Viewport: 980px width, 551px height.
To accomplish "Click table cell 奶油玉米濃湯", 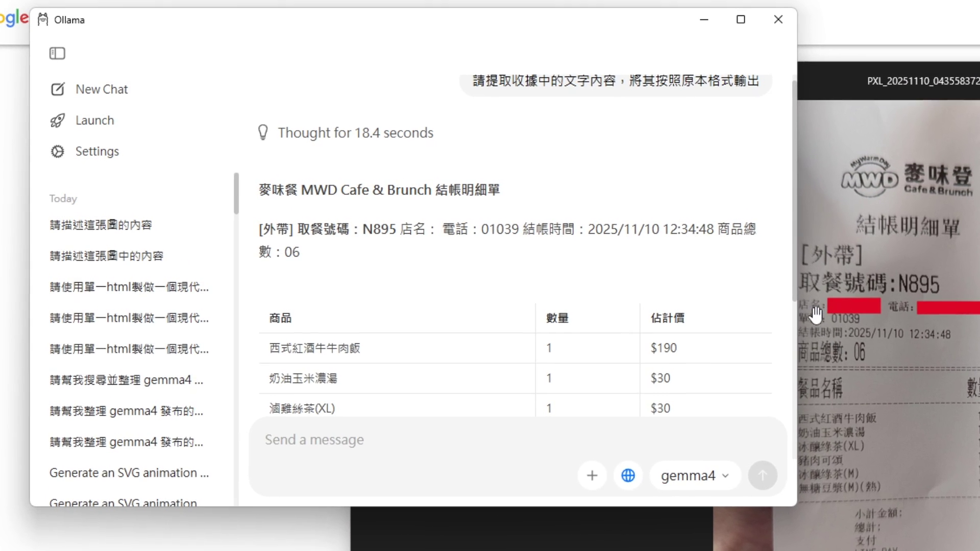I will (x=303, y=379).
